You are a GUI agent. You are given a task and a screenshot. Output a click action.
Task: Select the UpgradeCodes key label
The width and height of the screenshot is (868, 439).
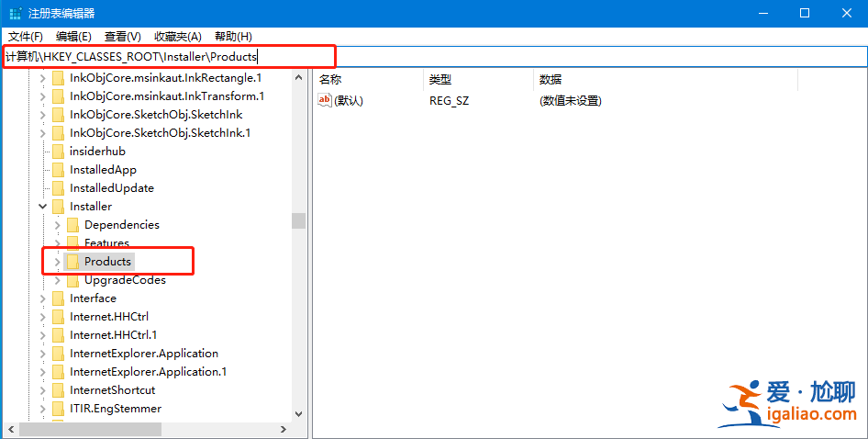pos(125,280)
